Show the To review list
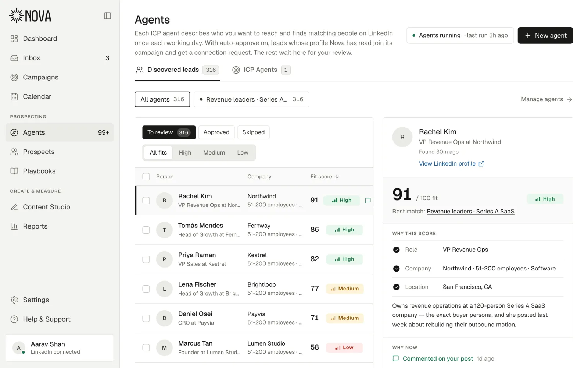The image size is (588, 368). pos(169,132)
